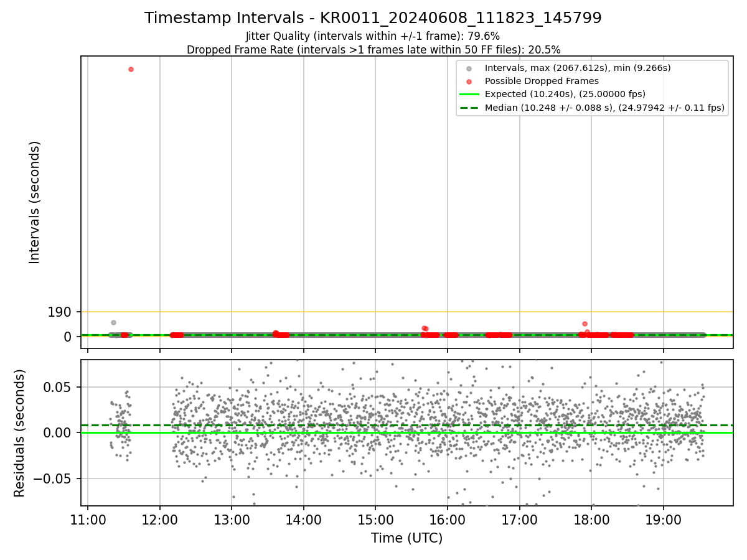
Task: Select the red dropped-frame point near 17:55
Action: click(585, 324)
